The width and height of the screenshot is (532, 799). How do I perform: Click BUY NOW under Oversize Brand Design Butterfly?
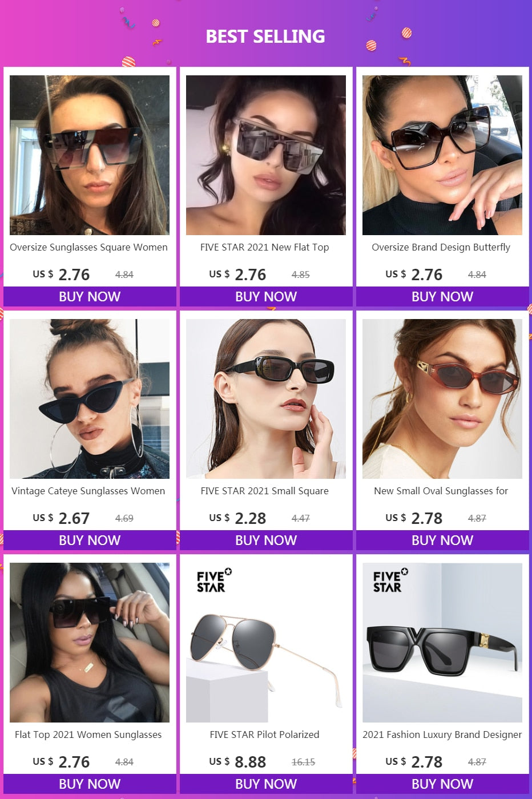(442, 297)
